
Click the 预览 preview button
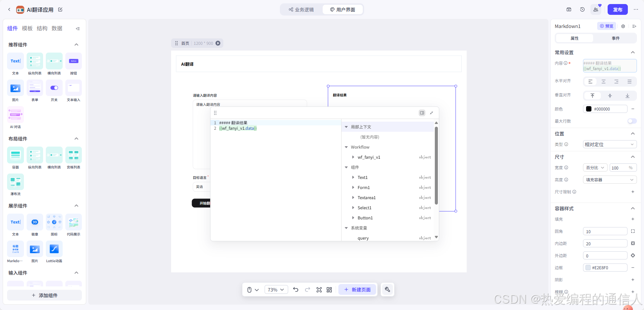pyautogui.click(x=607, y=26)
